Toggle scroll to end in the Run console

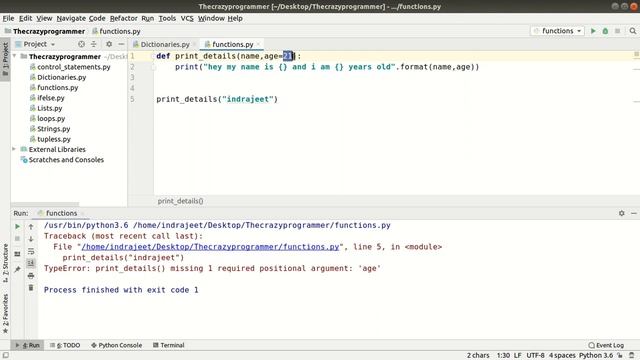31,263
